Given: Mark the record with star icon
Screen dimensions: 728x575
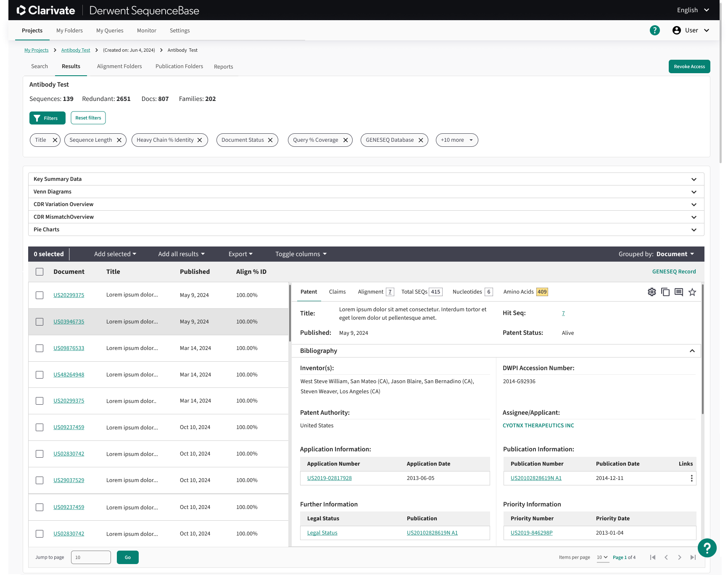Looking at the screenshot, I should (692, 292).
